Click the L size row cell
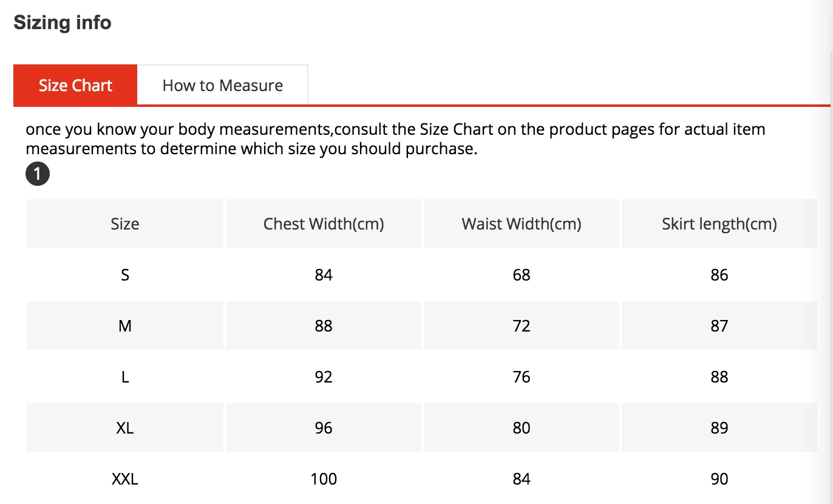833x504 pixels. coord(125,376)
